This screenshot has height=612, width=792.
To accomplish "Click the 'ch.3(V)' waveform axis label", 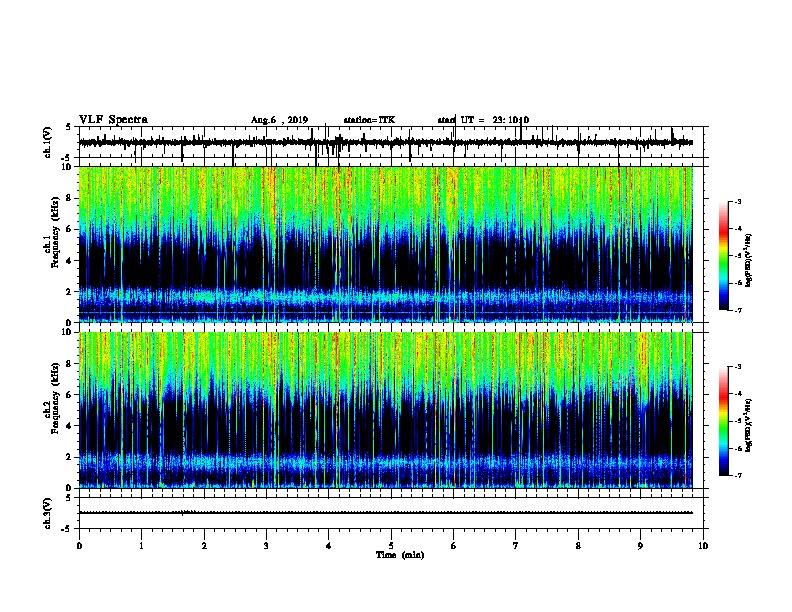I will (x=48, y=513).
